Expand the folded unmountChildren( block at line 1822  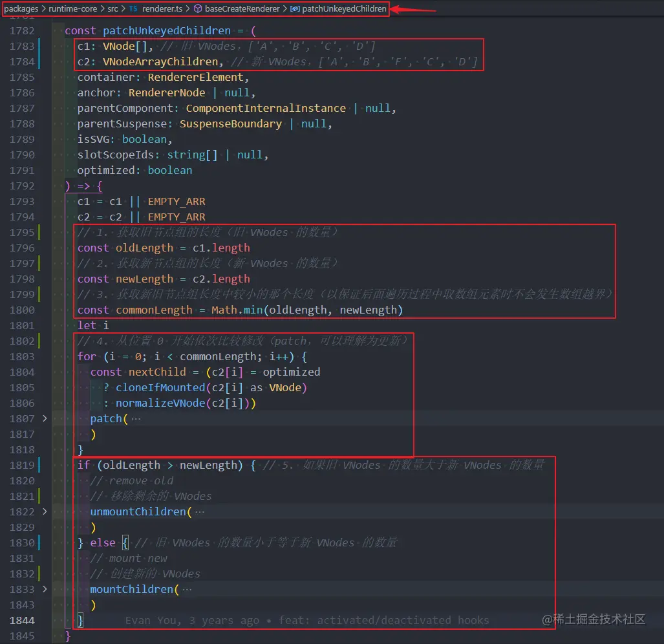pyautogui.click(x=45, y=511)
